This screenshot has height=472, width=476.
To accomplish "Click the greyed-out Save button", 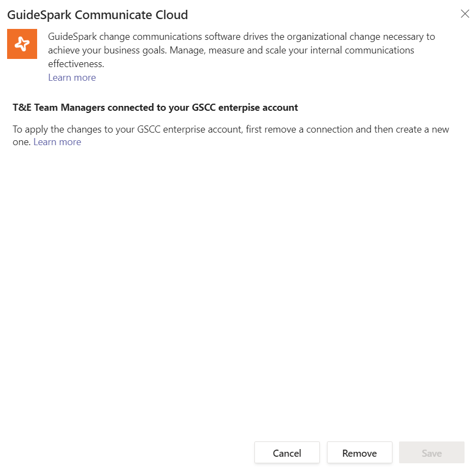I will click(x=432, y=453).
